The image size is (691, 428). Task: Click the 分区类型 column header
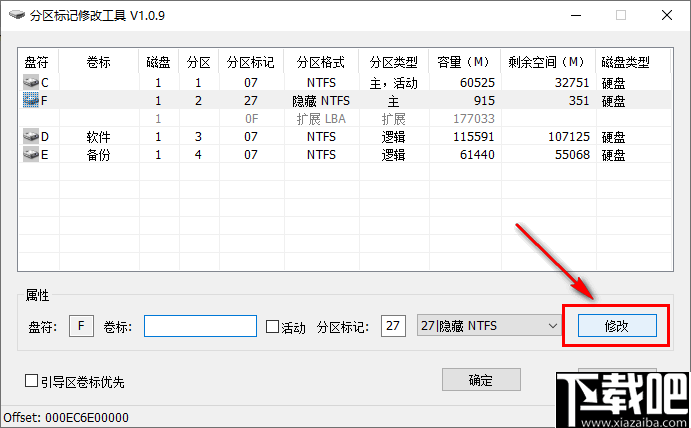pos(394,62)
